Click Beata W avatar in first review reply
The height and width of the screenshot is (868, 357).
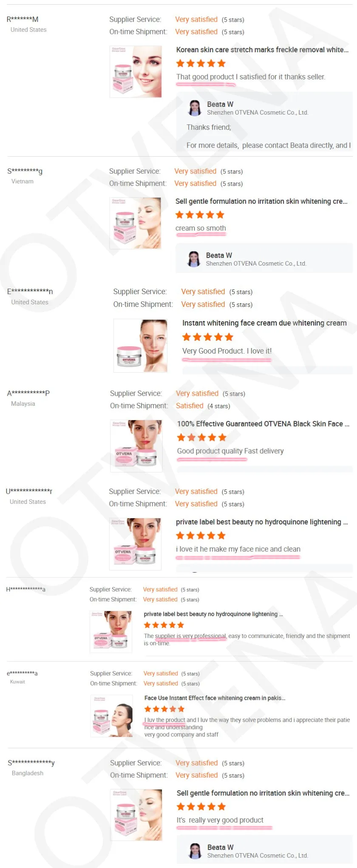[x=195, y=108]
